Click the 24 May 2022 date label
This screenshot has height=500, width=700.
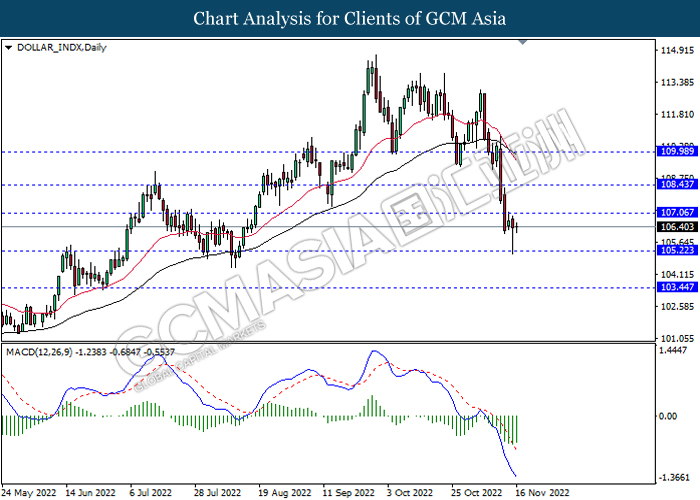tap(29, 493)
